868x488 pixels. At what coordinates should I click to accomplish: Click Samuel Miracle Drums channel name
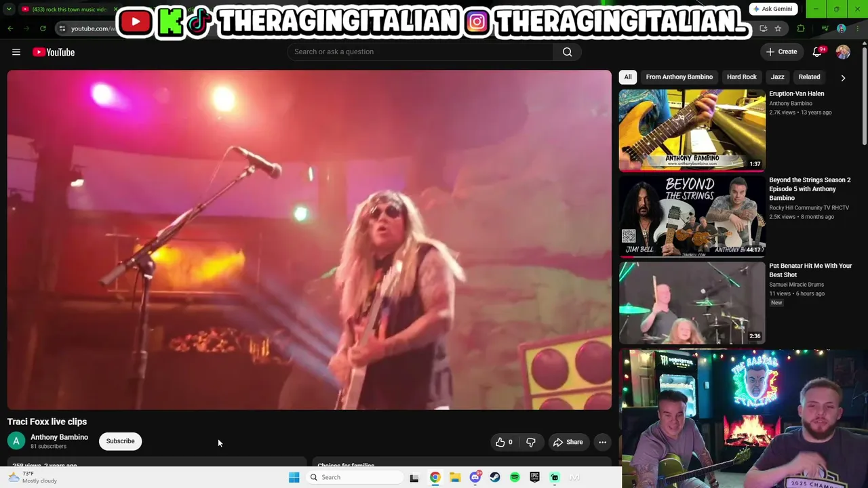[796, 285]
